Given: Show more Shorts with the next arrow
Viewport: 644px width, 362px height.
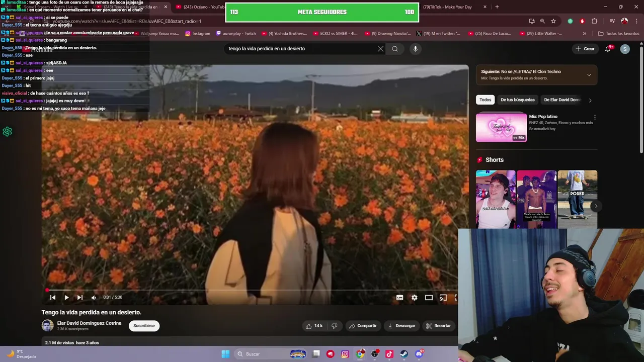Looking at the screenshot, I should (x=596, y=206).
